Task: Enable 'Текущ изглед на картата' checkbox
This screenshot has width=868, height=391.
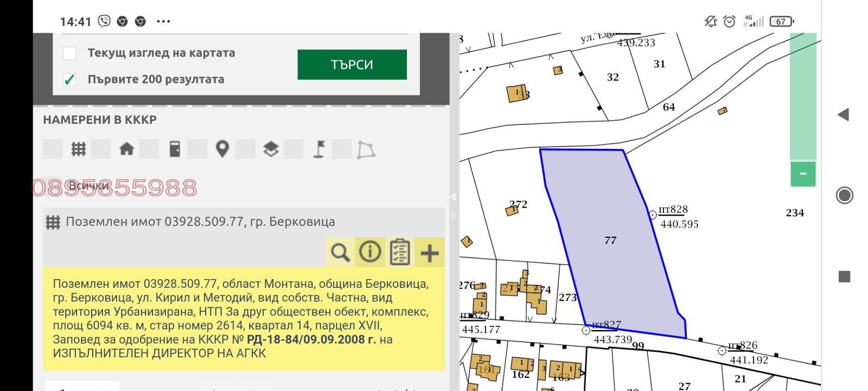Action: point(70,53)
